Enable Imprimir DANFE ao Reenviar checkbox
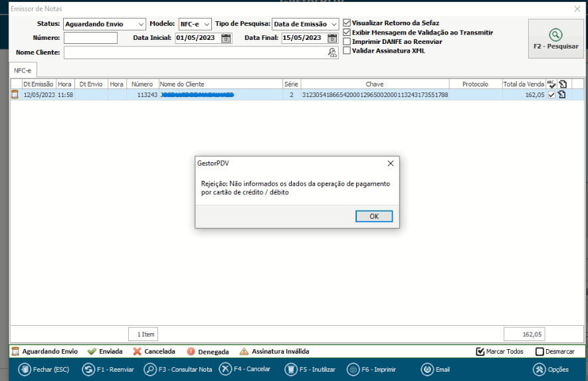Viewport: 588px width, 381px height. coord(347,41)
